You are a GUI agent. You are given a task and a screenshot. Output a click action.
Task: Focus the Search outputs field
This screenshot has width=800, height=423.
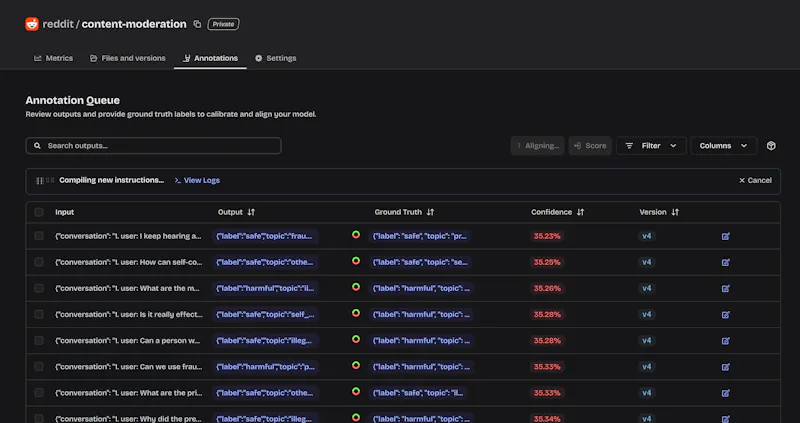point(154,145)
